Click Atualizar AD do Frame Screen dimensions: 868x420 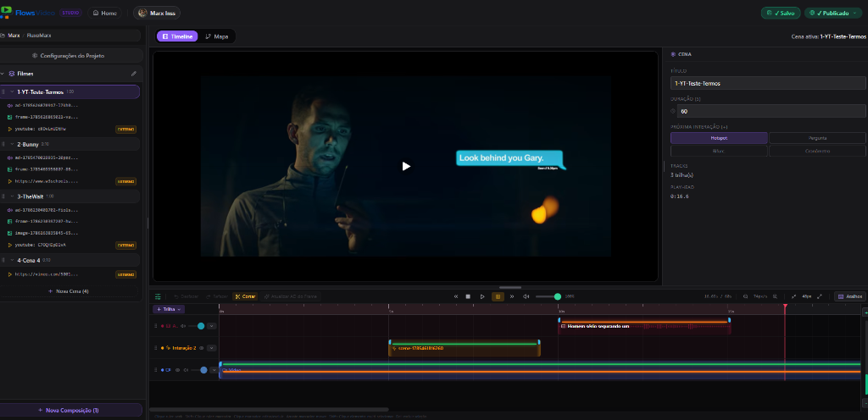291,296
